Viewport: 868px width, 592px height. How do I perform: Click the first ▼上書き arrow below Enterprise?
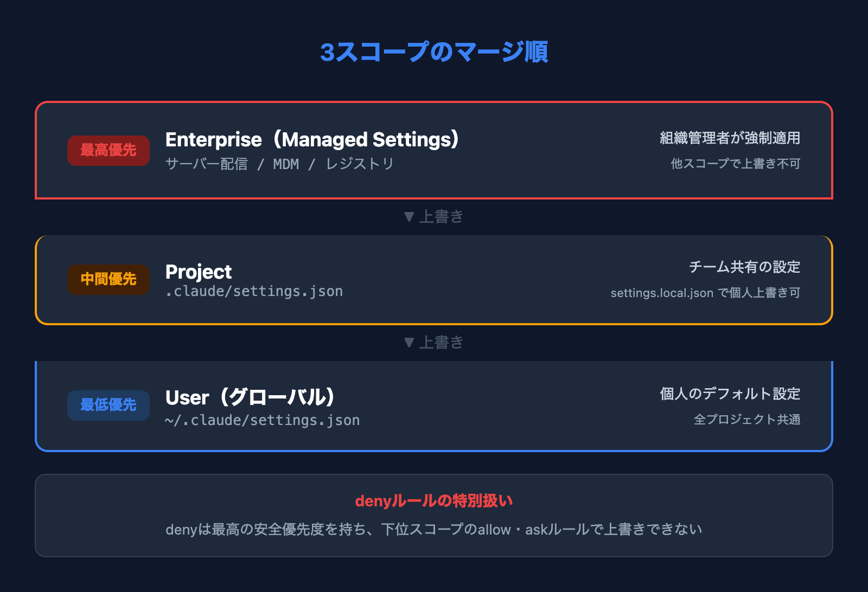(434, 217)
